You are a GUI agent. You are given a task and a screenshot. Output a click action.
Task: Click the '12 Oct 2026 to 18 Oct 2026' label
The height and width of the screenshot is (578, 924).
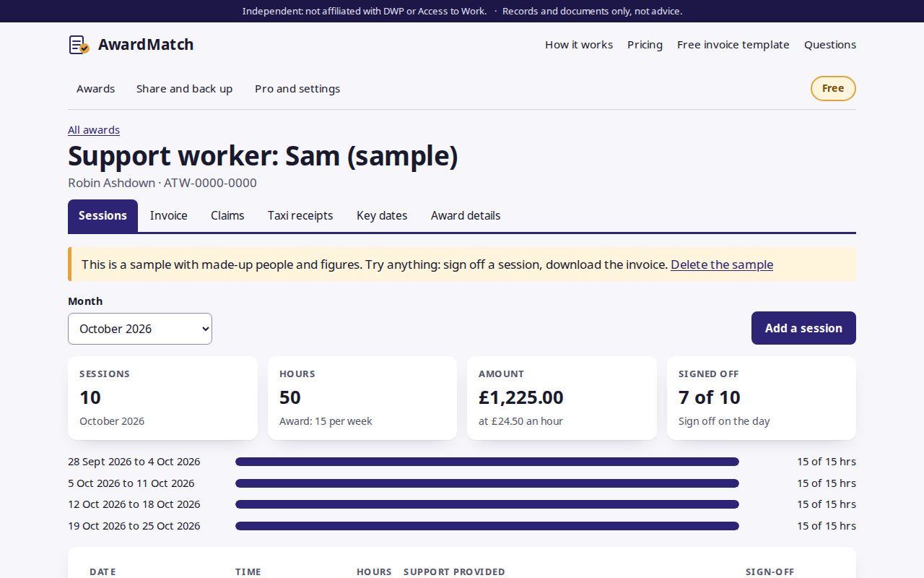[134, 504]
